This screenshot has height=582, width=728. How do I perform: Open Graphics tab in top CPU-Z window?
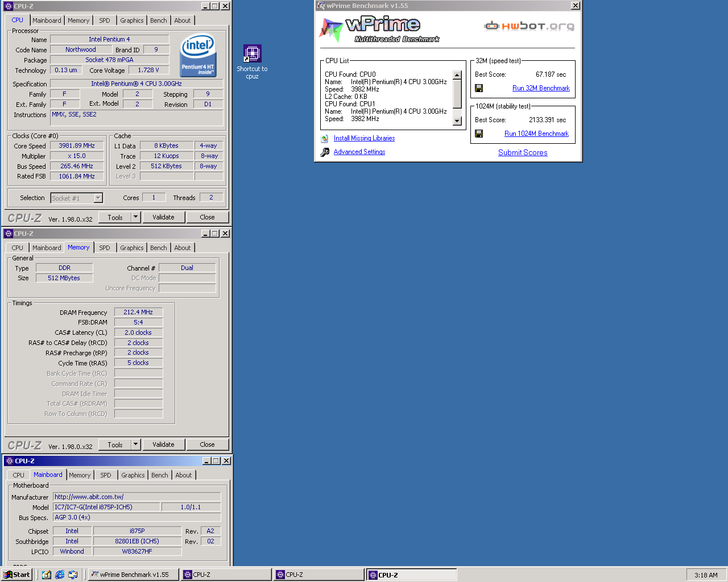coord(132,20)
